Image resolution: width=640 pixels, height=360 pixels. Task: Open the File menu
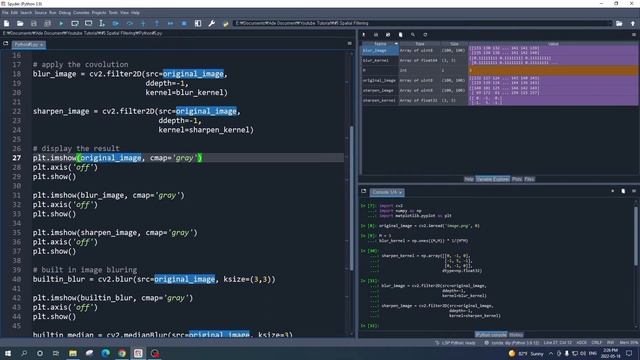pos(5,13)
